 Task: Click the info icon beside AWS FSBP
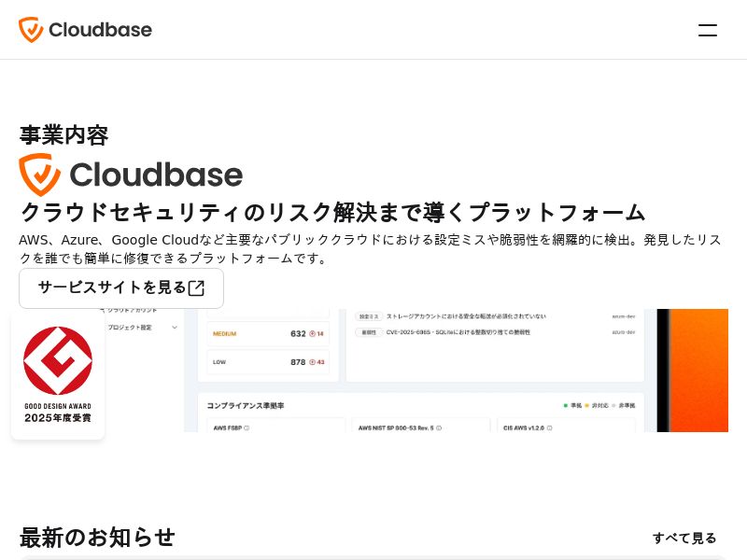click(x=247, y=427)
